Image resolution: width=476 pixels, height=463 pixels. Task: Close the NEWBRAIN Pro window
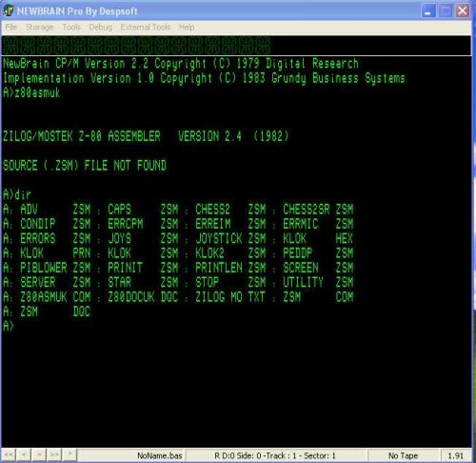[x=463, y=11]
